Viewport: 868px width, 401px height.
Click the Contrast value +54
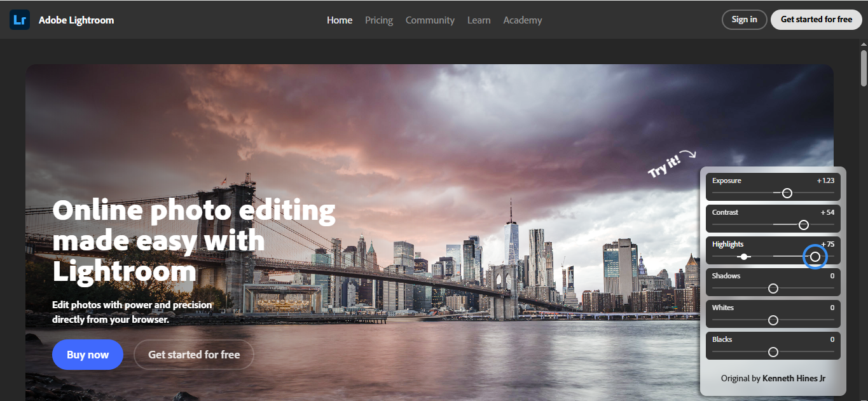827,212
